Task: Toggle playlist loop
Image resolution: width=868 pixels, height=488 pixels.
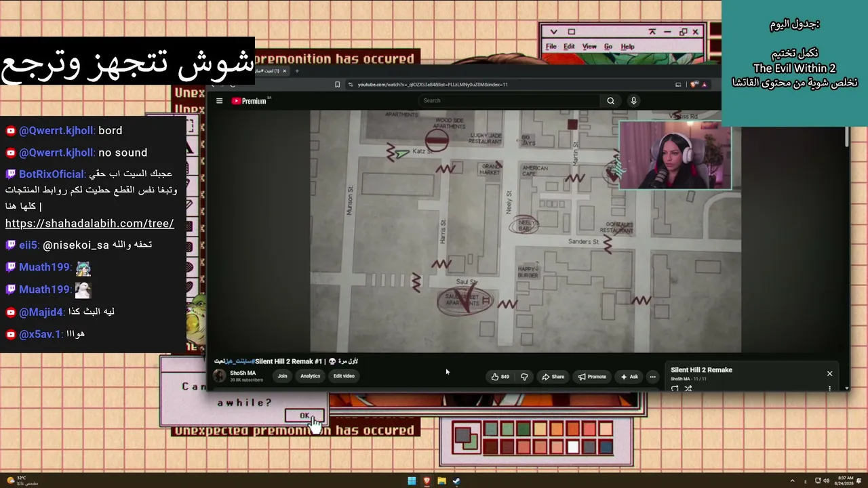Action: pyautogui.click(x=675, y=388)
